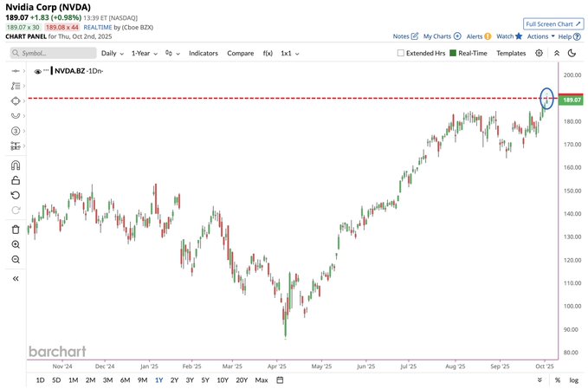Expand bottom bar double chevron down
Image resolution: width=588 pixels, height=389 pixels.
coord(540,380)
